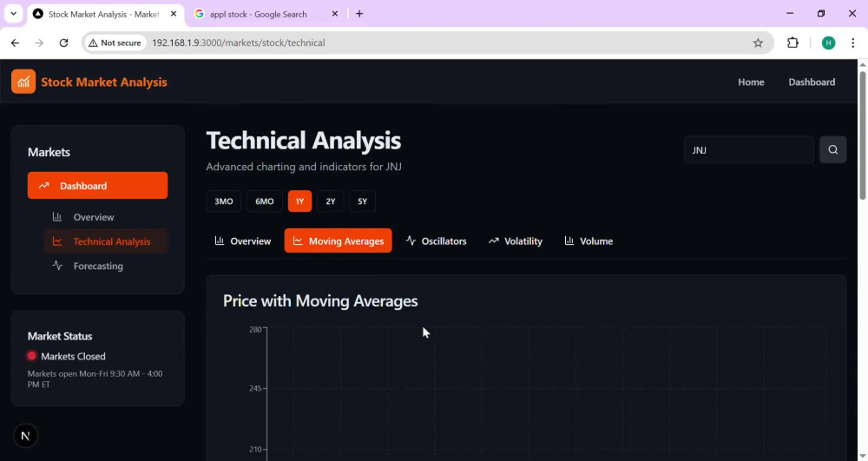This screenshot has width=868, height=461.
Task: Click the browser address bar URL
Action: click(x=239, y=43)
